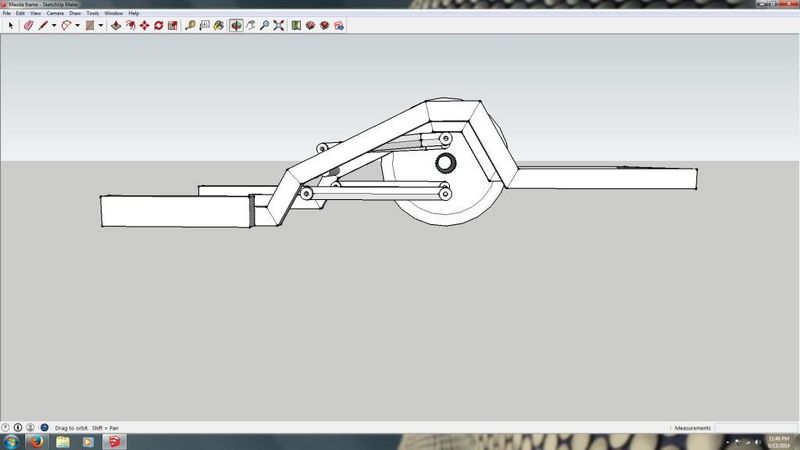The image size is (800, 450).
Task: Expand the Line tool dropdown arrow
Action: tap(54, 25)
